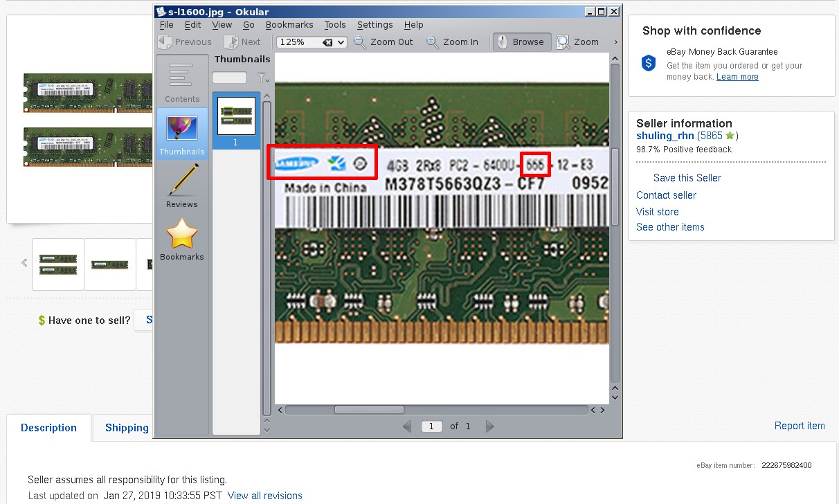The height and width of the screenshot is (504, 839).
Task: Click the Next page toolbar button
Action: (242, 42)
